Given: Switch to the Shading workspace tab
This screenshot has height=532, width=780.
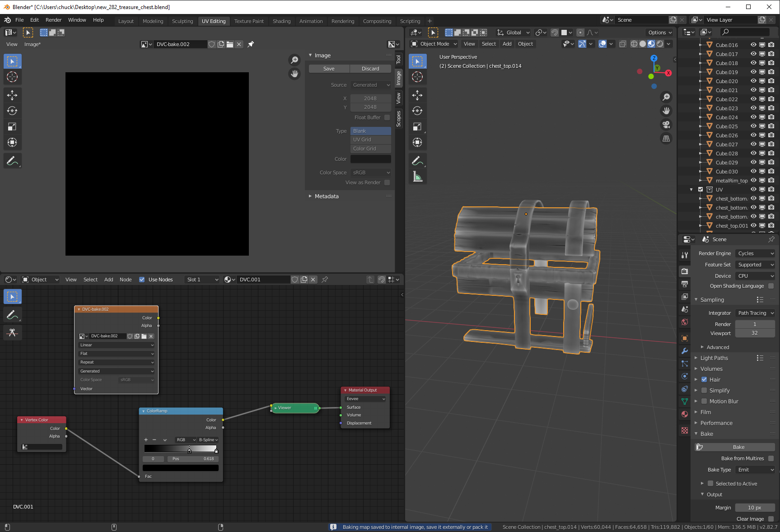Looking at the screenshot, I should pos(281,21).
